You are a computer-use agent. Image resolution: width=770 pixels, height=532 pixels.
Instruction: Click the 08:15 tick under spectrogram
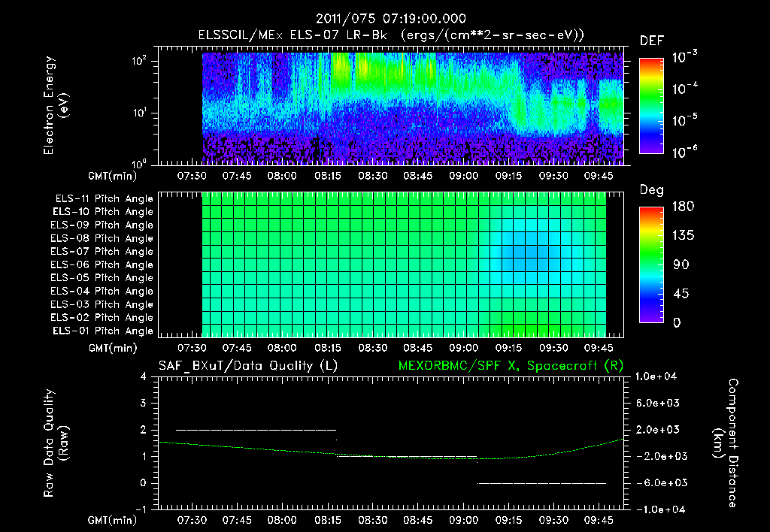point(328,176)
